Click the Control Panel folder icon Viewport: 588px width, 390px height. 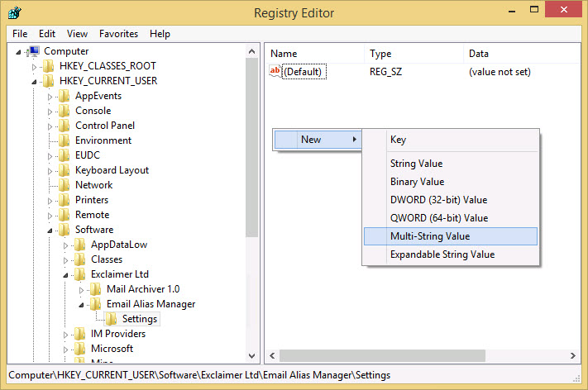65,126
